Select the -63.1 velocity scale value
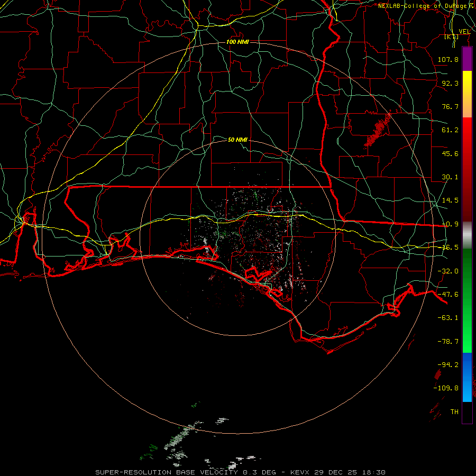This screenshot has width=476, height=476. click(448, 318)
